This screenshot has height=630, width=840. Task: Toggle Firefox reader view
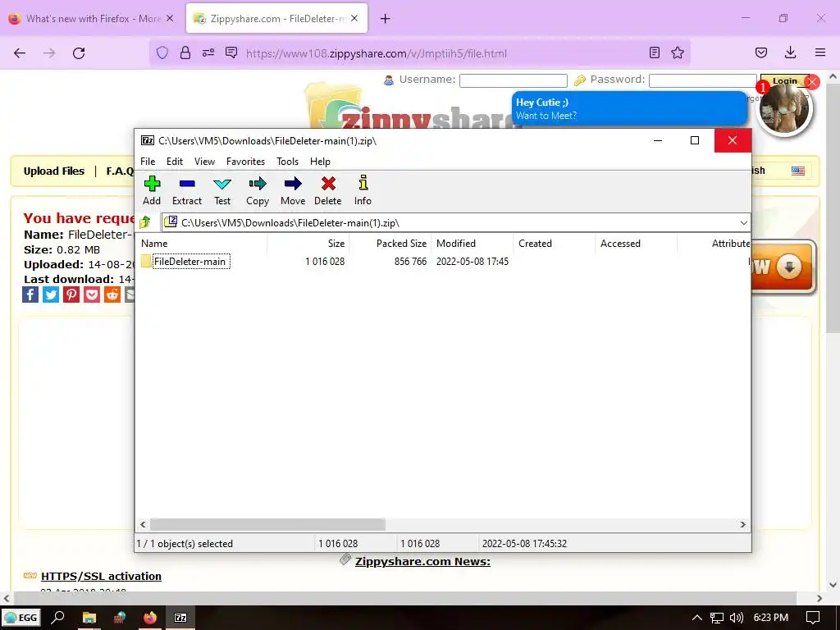(x=654, y=52)
